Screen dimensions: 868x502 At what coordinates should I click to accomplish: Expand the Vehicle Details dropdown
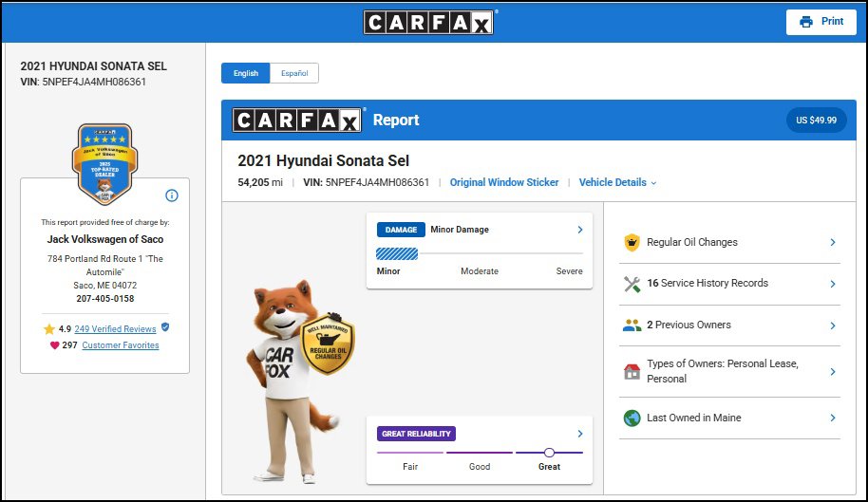(618, 182)
